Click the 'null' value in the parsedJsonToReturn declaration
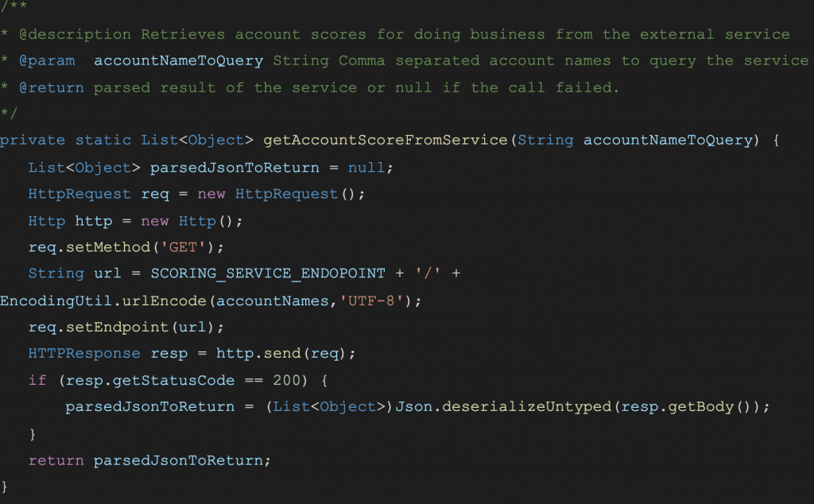This screenshot has height=504, width=814. tap(366, 167)
